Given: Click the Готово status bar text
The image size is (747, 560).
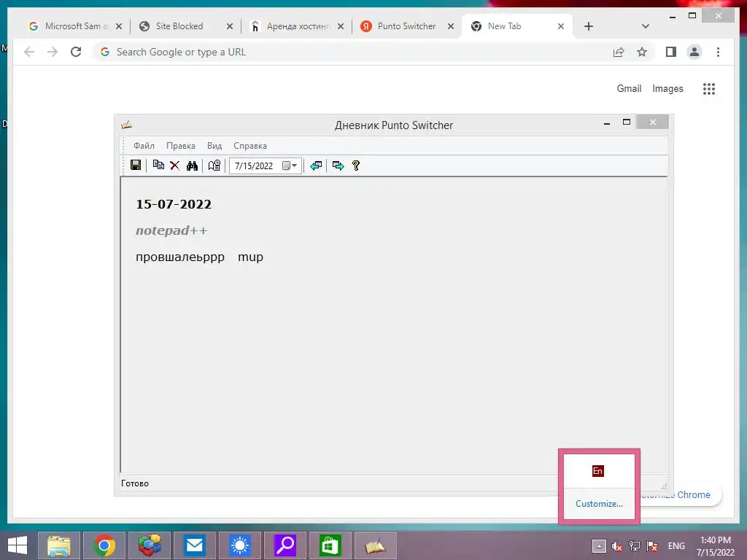Looking at the screenshot, I should pyautogui.click(x=135, y=483).
